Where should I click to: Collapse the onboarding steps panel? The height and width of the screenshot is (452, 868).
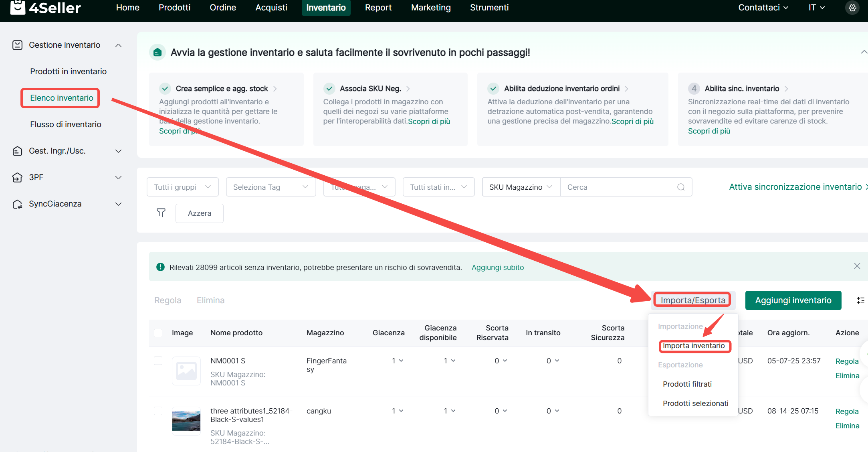tap(864, 52)
